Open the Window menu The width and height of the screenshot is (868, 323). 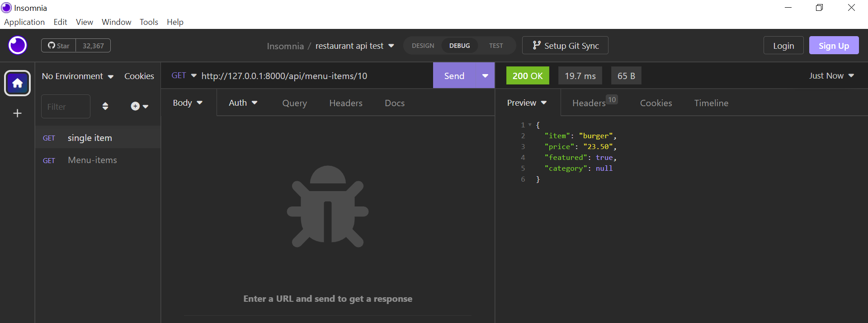(116, 22)
